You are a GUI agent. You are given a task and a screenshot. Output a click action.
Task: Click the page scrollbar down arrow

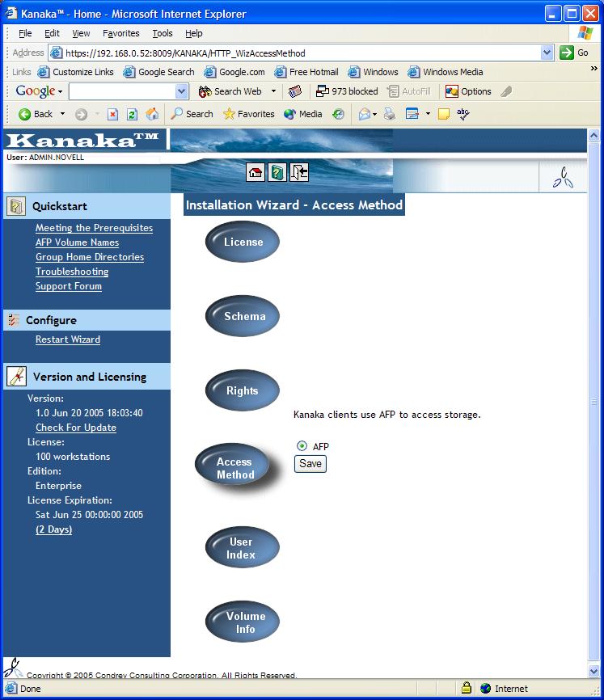[593, 671]
